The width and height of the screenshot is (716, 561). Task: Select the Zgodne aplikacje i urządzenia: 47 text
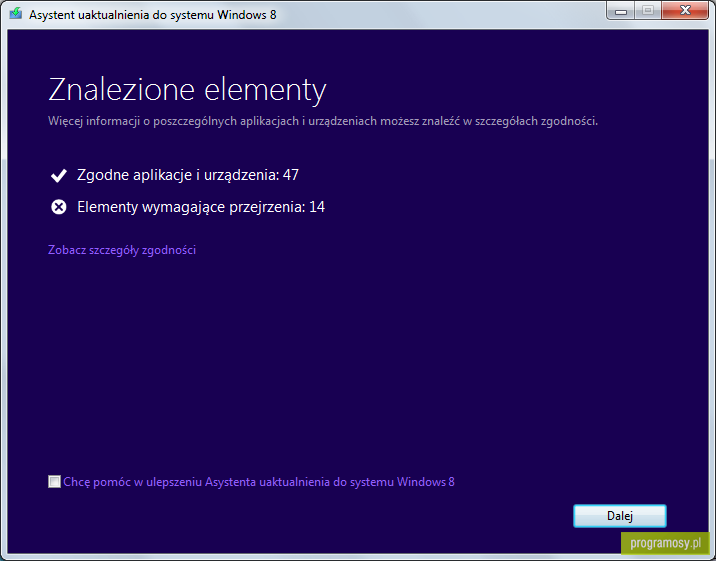point(188,175)
